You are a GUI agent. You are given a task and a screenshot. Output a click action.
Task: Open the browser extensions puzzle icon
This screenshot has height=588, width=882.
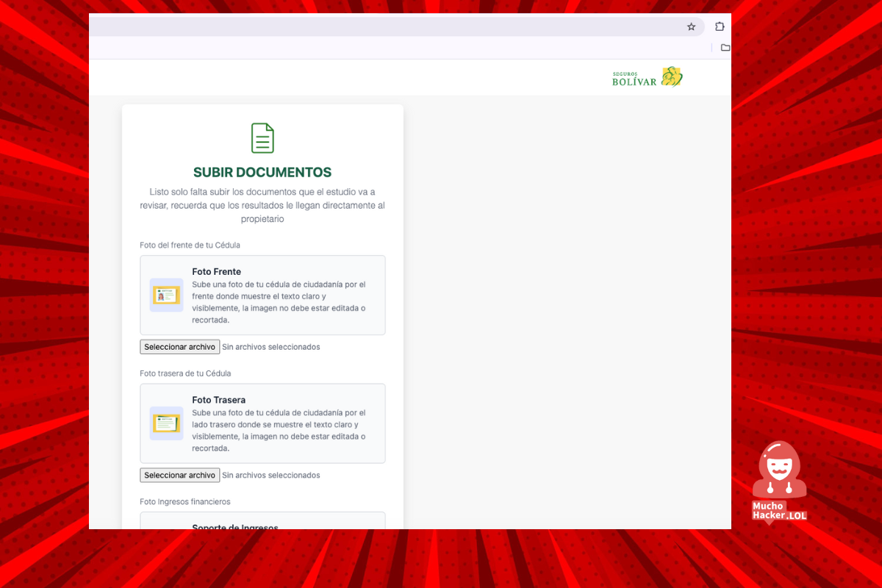[720, 26]
